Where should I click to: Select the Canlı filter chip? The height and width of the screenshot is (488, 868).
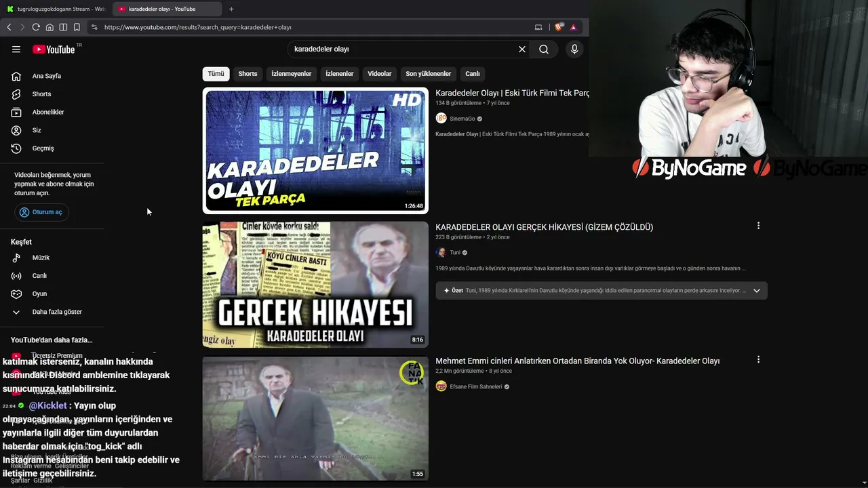473,74
